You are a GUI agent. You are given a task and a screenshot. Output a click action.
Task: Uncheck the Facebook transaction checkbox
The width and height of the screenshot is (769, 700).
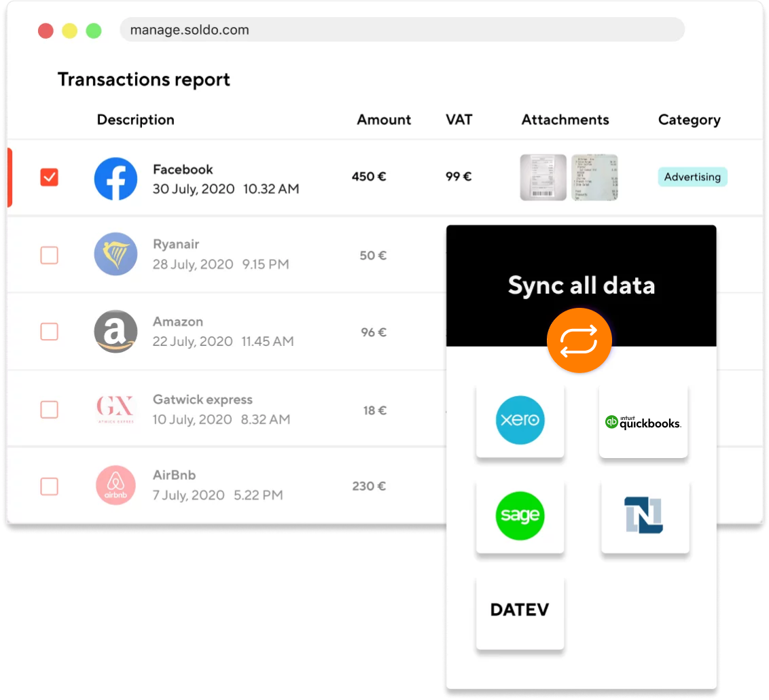[x=49, y=177]
